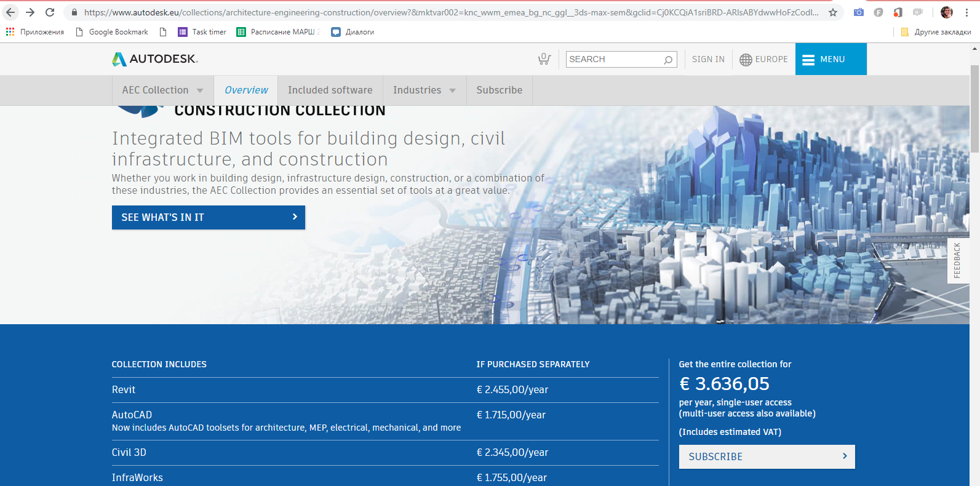Go back to the previous page
This screenshot has height=486, width=980.
click(10, 12)
